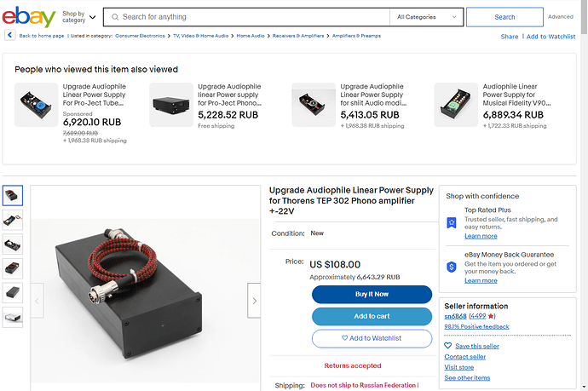Viewport: 588px width, 391px height.
Task: Expand the Shop by category menu
Action: pyautogui.click(x=78, y=17)
